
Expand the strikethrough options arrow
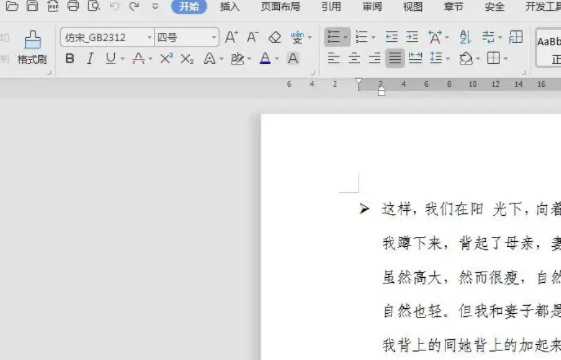[150, 59]
